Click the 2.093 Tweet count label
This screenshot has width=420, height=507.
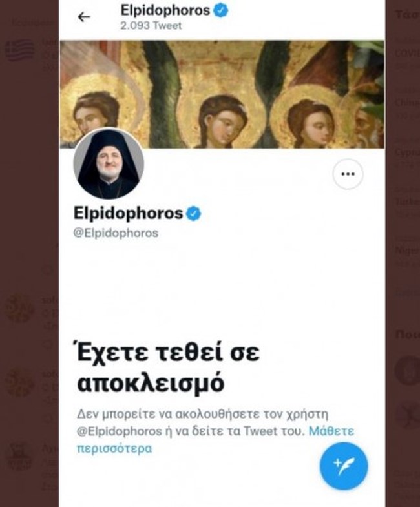pos(151,26)
